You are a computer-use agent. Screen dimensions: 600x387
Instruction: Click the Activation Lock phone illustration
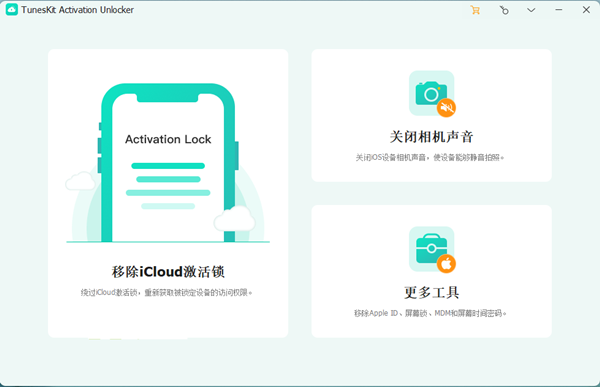point(168,163)
